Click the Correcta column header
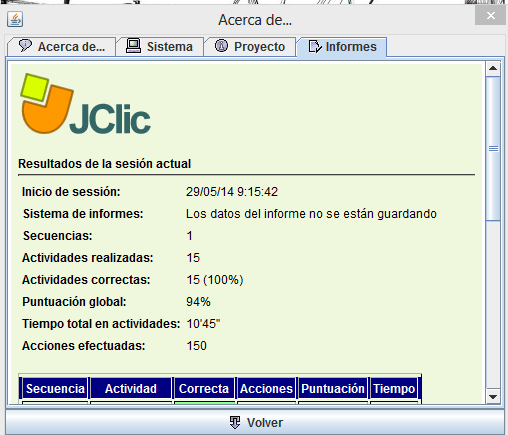This screenshot has width=508, height=435. [x=204, y=389]
